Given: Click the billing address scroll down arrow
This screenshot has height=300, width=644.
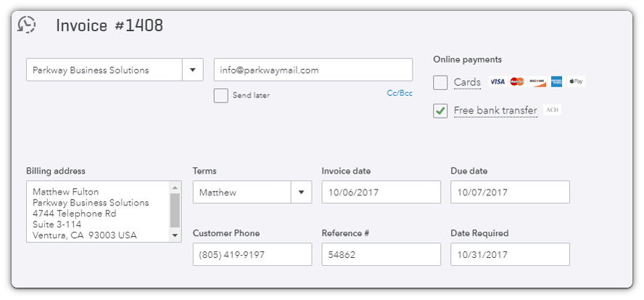Looking at the screenshot, I should point(175,235).
